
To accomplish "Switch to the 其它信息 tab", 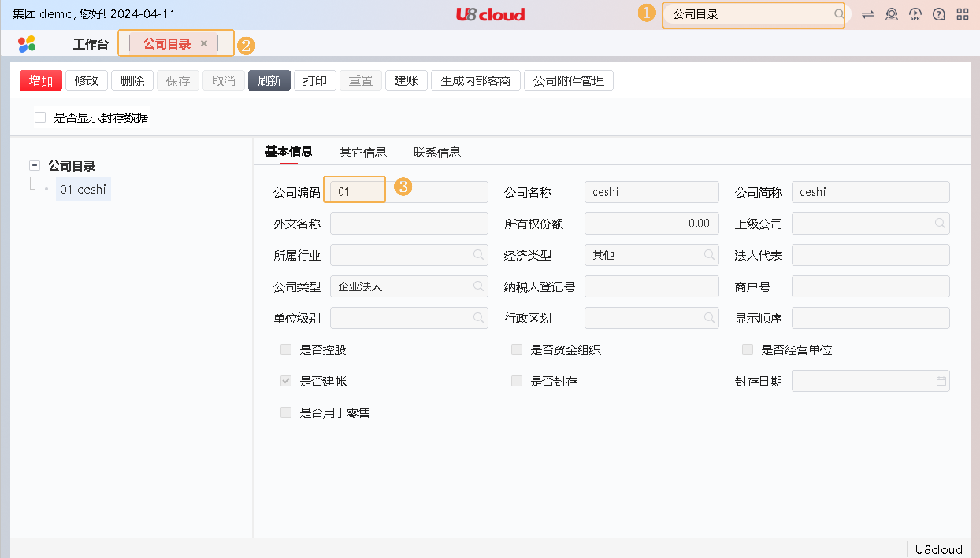I will click(362, 152).
